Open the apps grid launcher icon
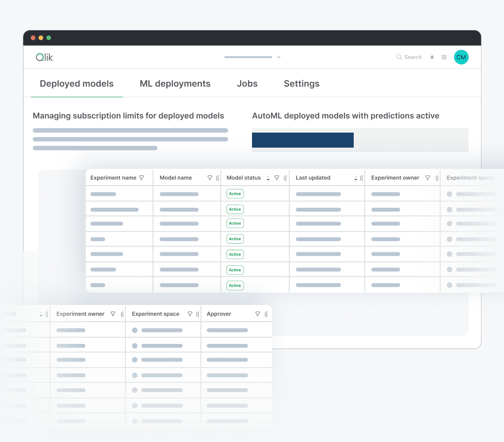The image size is (504, 442). pos(444,57)
